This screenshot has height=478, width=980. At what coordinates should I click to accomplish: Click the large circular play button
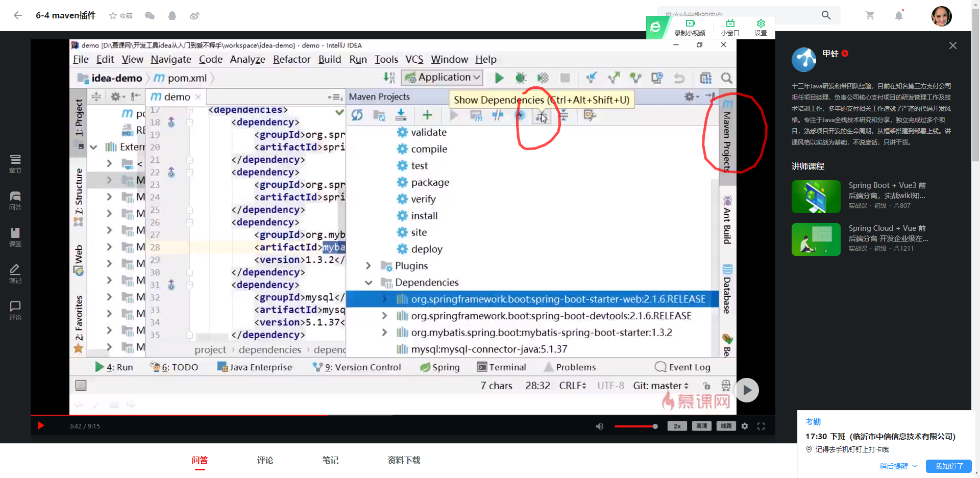pos(747,390)
